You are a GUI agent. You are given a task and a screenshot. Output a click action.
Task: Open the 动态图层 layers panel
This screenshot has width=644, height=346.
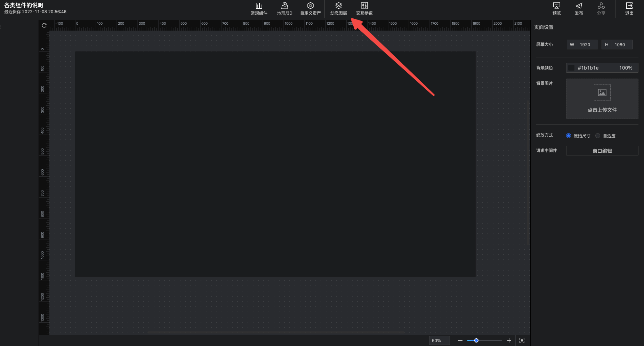point(338,9)
